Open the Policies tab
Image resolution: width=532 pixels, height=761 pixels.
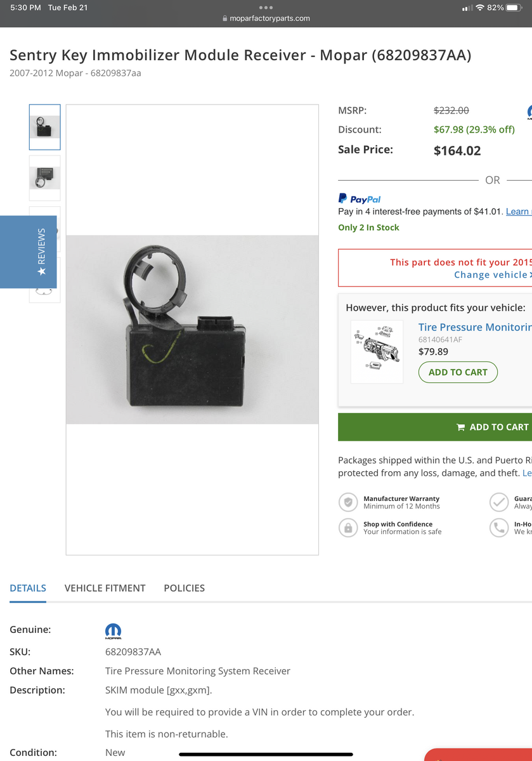pyautogui.click(x=184, y=588)
